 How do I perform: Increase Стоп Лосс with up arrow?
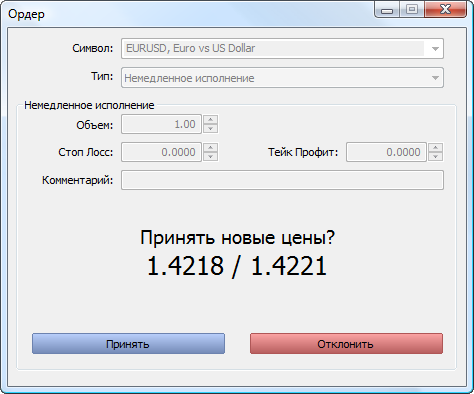[210, 148]
